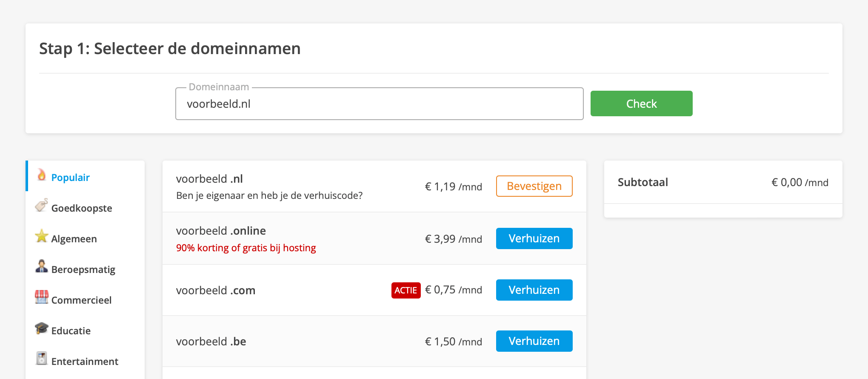The height and width of the screenshot is (379, 868).
Task: Click the 'voorbeeld .com' domain name
Action: [x=216, y=290]
